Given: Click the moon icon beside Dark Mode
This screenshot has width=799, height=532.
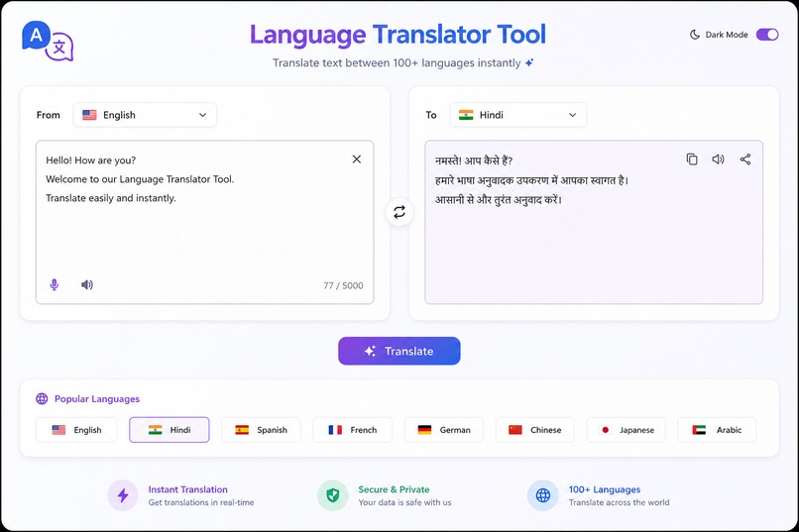Looking at the screenshot, I should tap(695, 35).
